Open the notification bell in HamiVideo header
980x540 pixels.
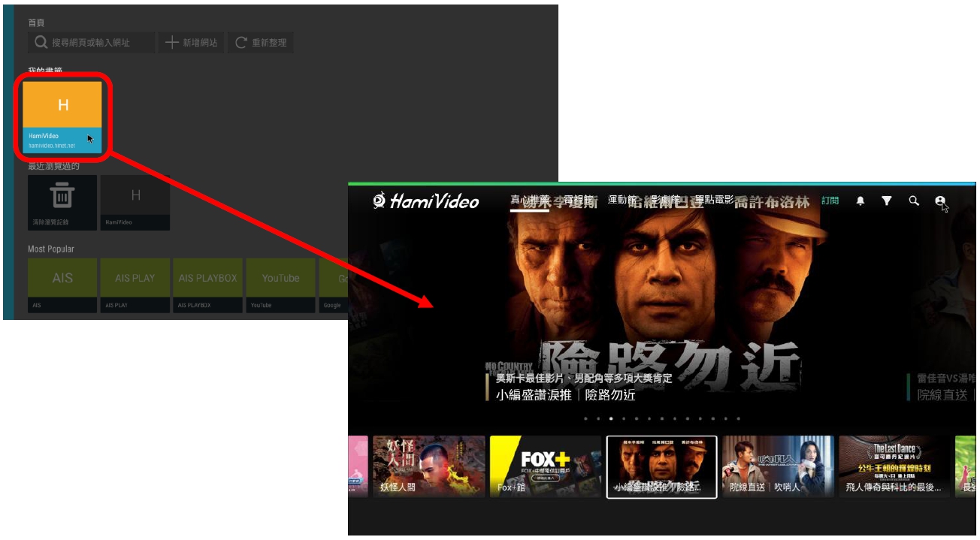[x=861, y=201]
